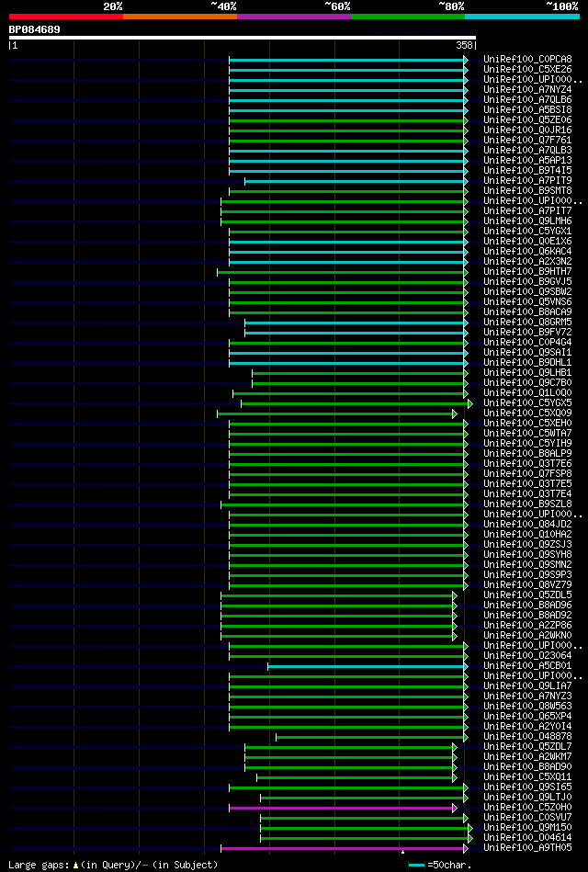This screenshot has width=588, height=872.
Task: Click the 358 query length label
Action: click(x=465, y=46)
